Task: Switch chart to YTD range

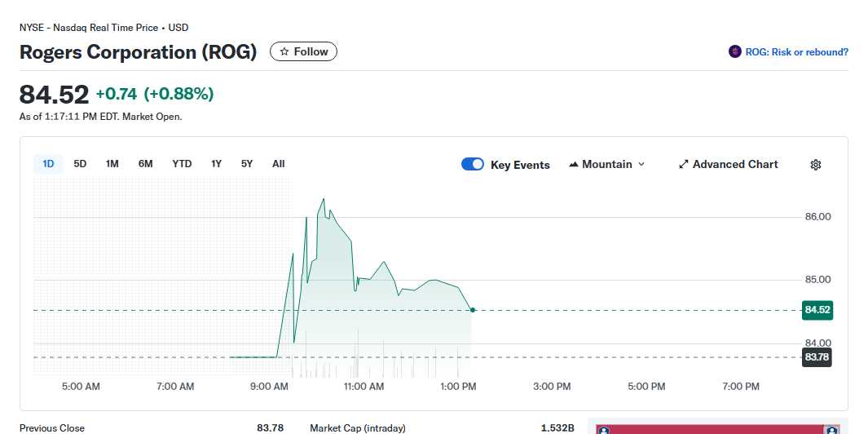Action: click(182, 164)
